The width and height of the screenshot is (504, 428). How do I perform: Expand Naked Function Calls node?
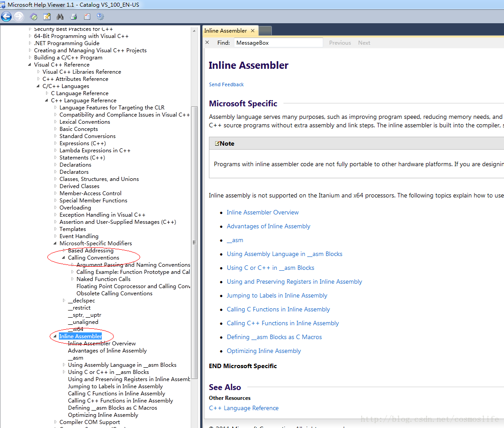coord(72,279)
